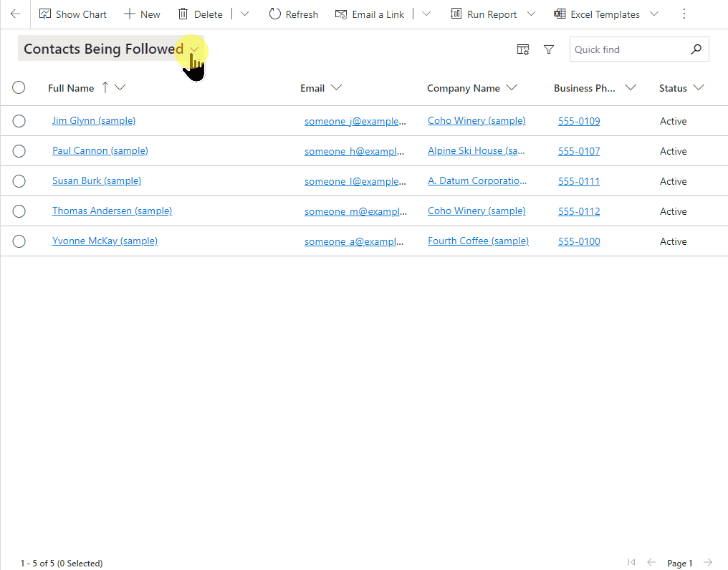Open the Show Chart view
728x570 pixels.
72,14
